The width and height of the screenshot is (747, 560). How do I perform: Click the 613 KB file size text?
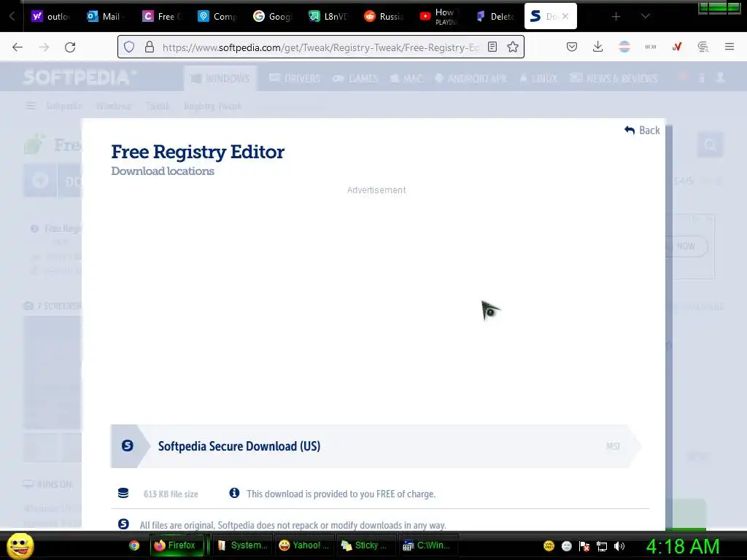click(171, 494)
